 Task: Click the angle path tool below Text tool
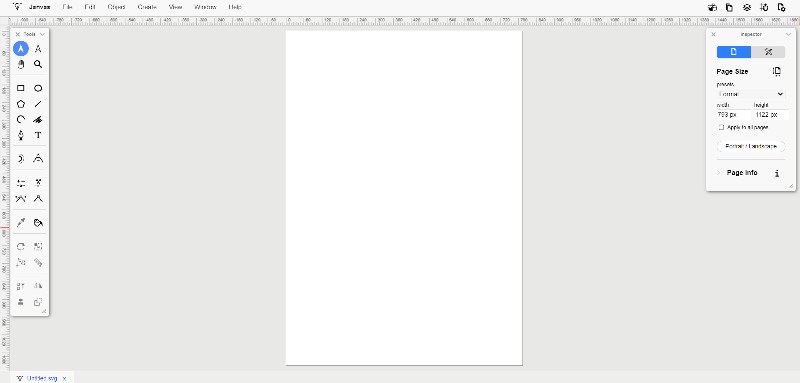point(38,159)
